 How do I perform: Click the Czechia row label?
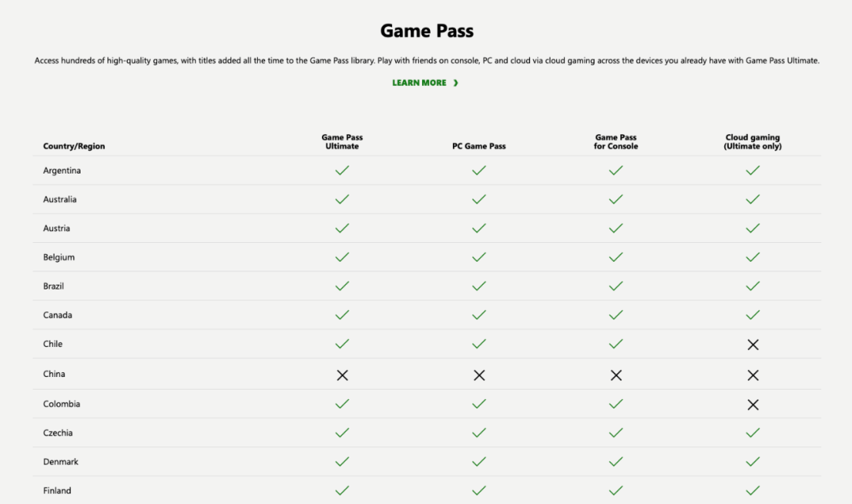59,433
